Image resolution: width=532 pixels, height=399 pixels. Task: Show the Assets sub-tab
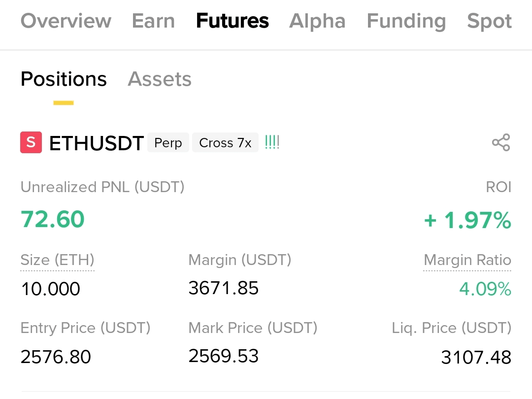[x=160, y=79]
